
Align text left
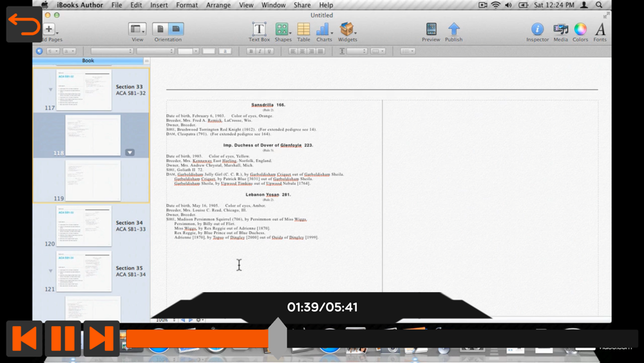click(293, 51)
